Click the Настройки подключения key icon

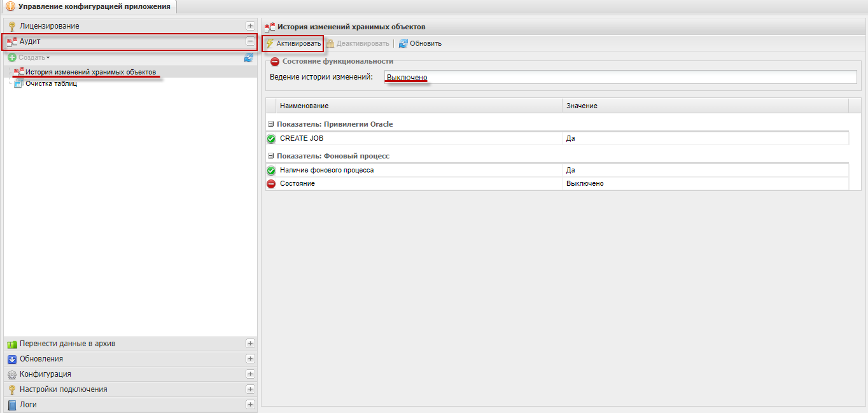11,389
